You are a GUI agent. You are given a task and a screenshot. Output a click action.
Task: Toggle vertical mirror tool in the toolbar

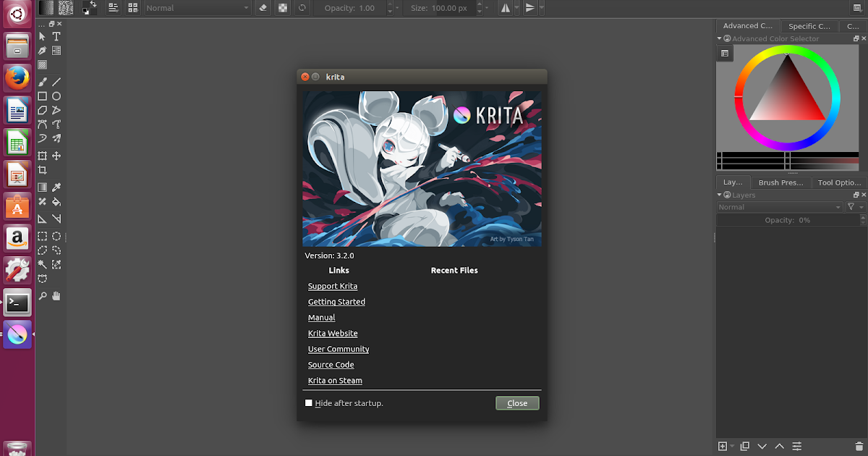[530, 8]
